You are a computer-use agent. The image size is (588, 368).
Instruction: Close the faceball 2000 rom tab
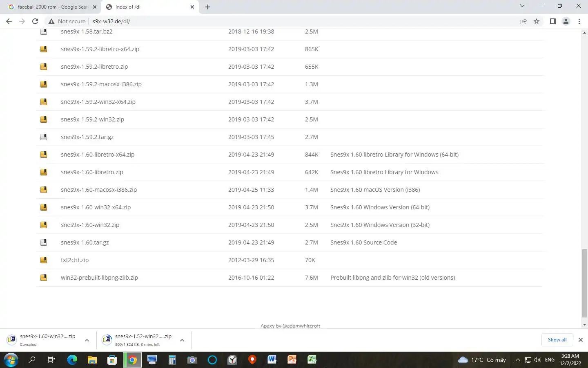coord(95,7)
